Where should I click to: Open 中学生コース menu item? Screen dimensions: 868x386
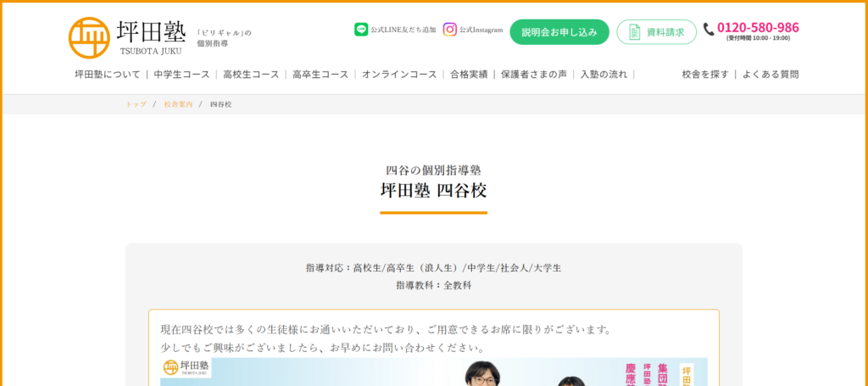181,74
